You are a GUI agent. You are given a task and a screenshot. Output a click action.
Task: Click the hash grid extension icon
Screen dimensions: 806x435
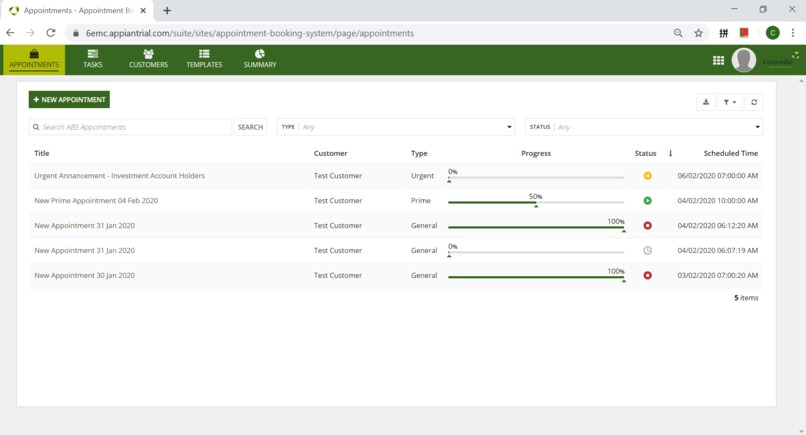coord(723,33)
